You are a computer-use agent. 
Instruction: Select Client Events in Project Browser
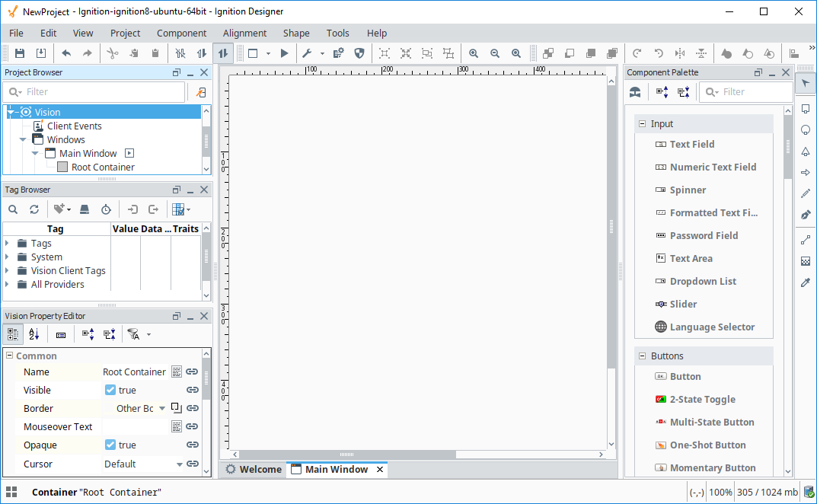coord(74,126)
